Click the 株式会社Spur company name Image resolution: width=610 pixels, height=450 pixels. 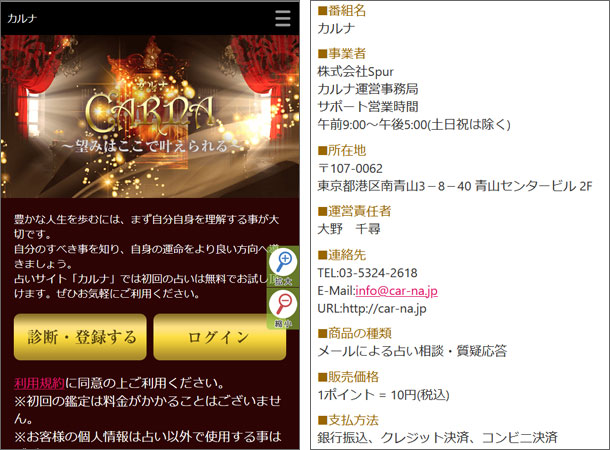tap(356, 72)
